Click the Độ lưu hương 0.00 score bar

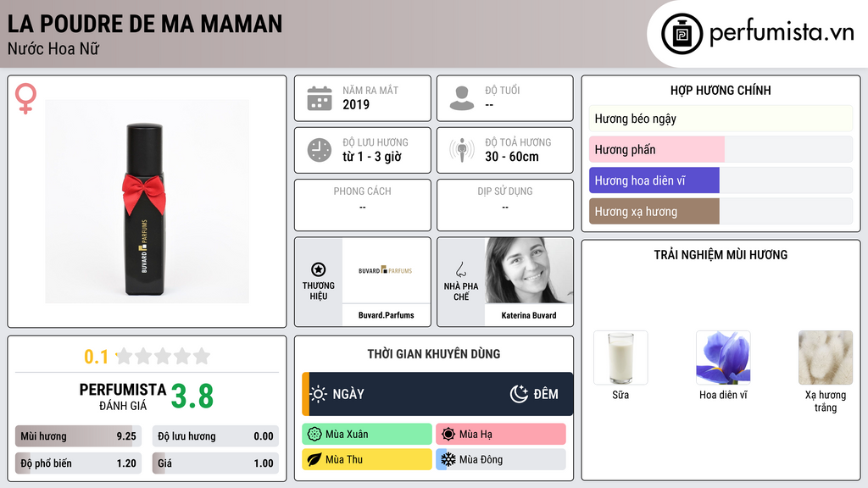point(215,436)
